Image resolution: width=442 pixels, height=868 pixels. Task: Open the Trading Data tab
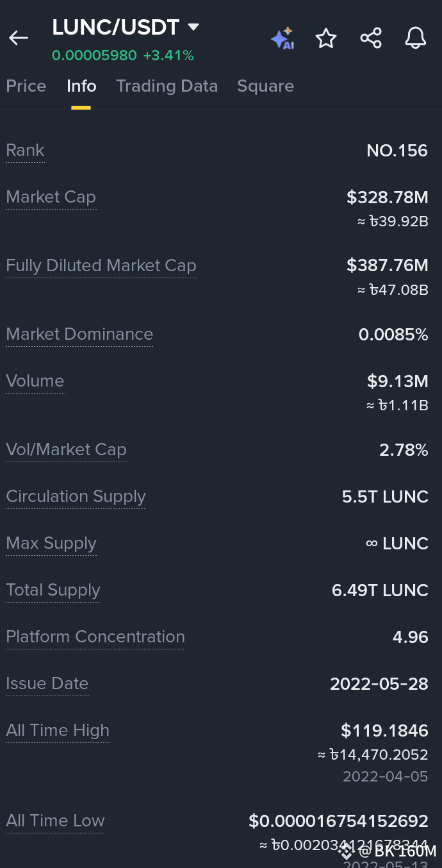pos(167,86)
